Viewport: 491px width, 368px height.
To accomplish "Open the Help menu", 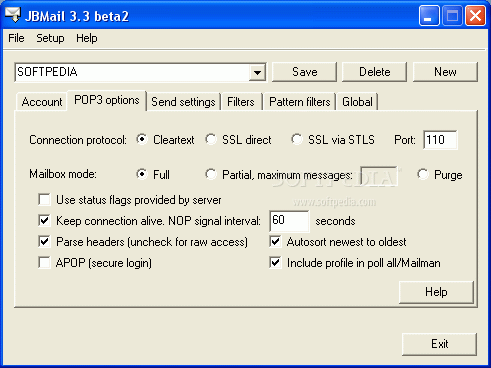I will click(87, 38).
